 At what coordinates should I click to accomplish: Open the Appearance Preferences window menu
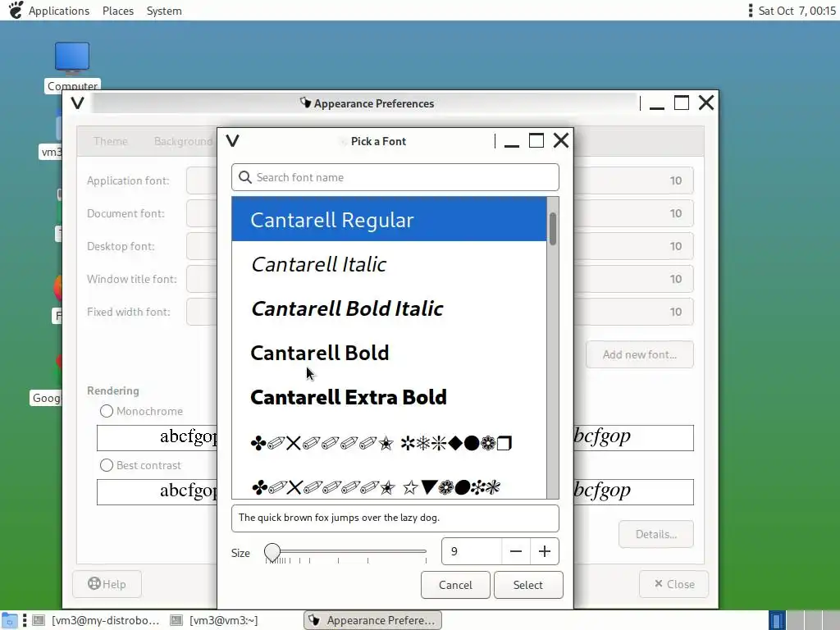click(78, 103)
